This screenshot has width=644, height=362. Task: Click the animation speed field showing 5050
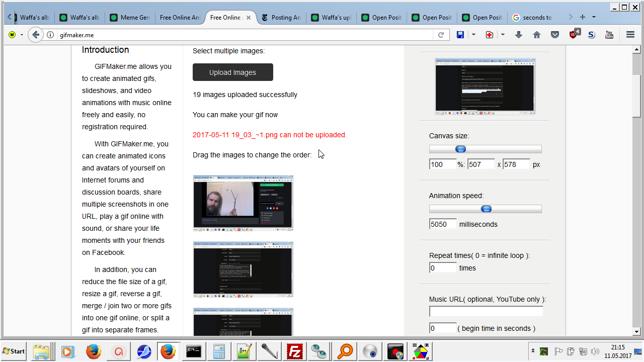click(443, 224)
